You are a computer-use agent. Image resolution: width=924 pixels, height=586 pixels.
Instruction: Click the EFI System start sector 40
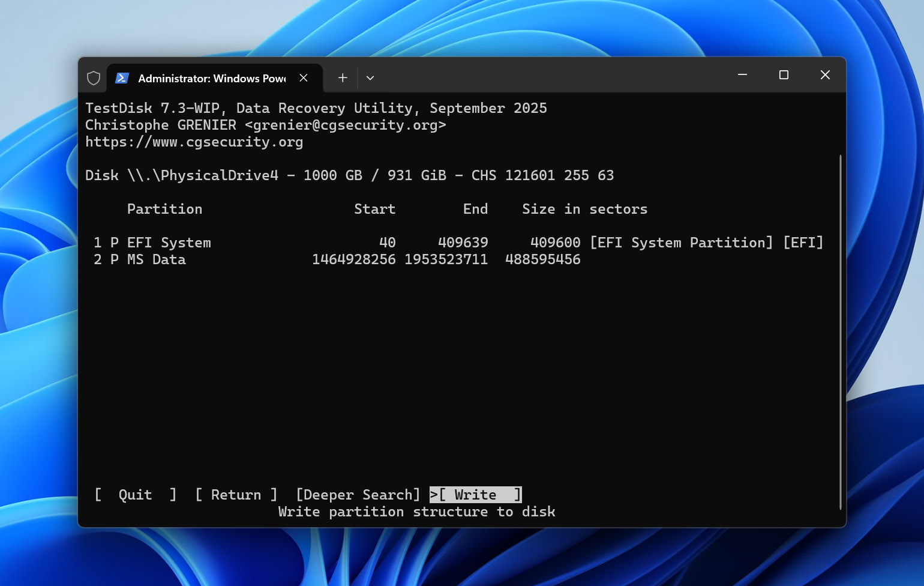(387, 243)
